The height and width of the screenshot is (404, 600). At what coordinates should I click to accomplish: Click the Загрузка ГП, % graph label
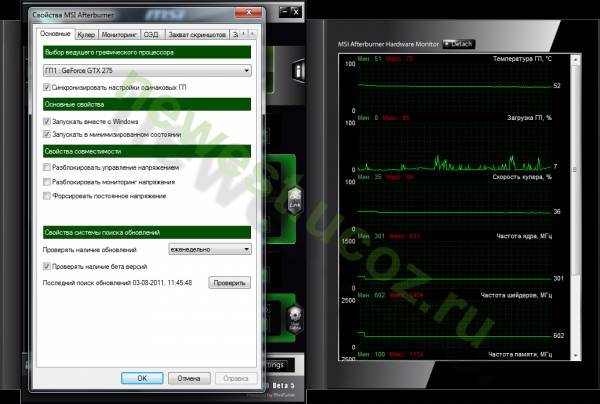pyautogui.click(x=530, y=118)
